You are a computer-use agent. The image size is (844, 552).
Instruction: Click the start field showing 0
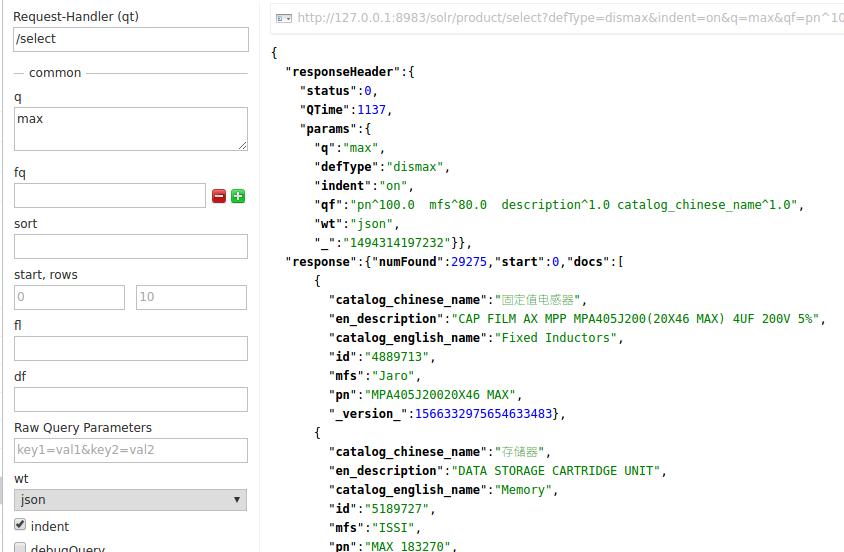(69, 297)
